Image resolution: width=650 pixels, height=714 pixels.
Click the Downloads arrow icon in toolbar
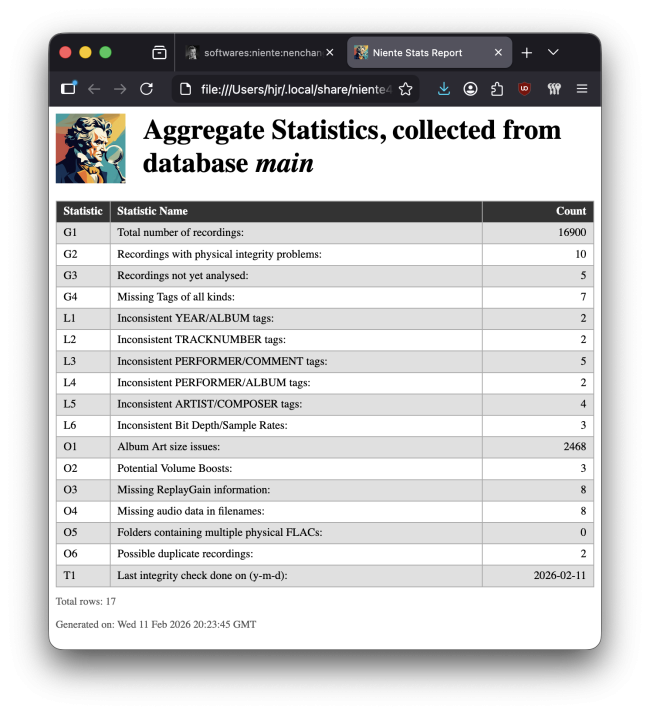pos(444,89)
